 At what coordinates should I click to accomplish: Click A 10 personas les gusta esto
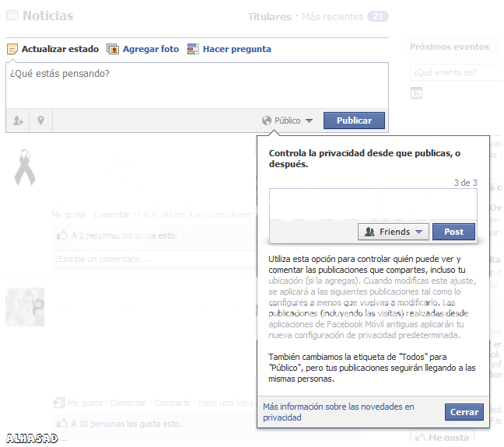[x=126, y=424]
